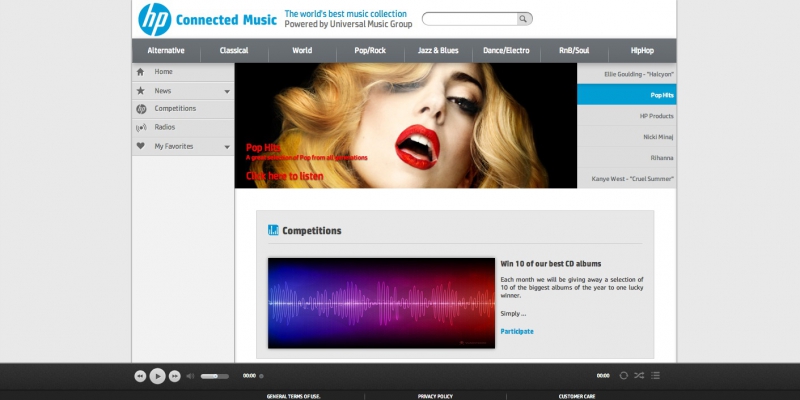Click the Connected Music title
The height and width of the screenshot is (400, 800).
point(226,20)
